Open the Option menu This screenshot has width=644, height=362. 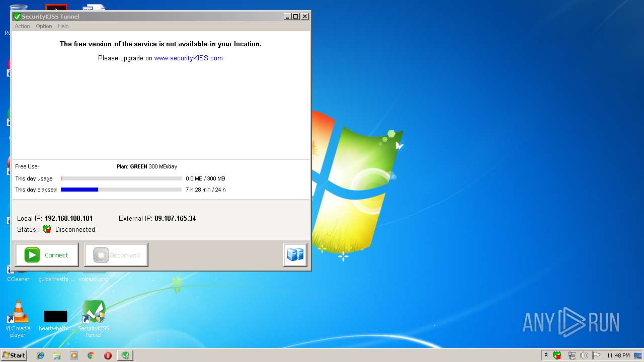point(44,26)
